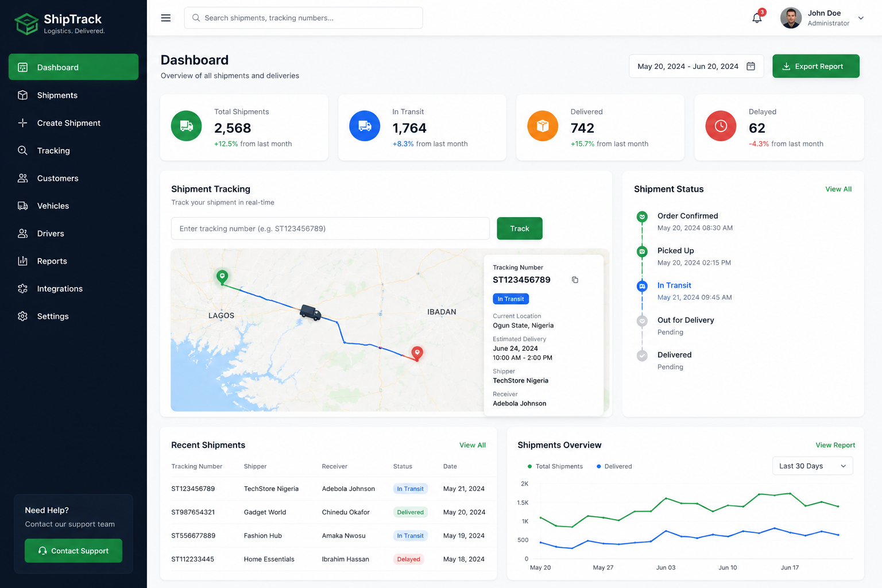This screenshot has height=588, width=882.
Task: Click the Status column header
Action: (403, 466)
